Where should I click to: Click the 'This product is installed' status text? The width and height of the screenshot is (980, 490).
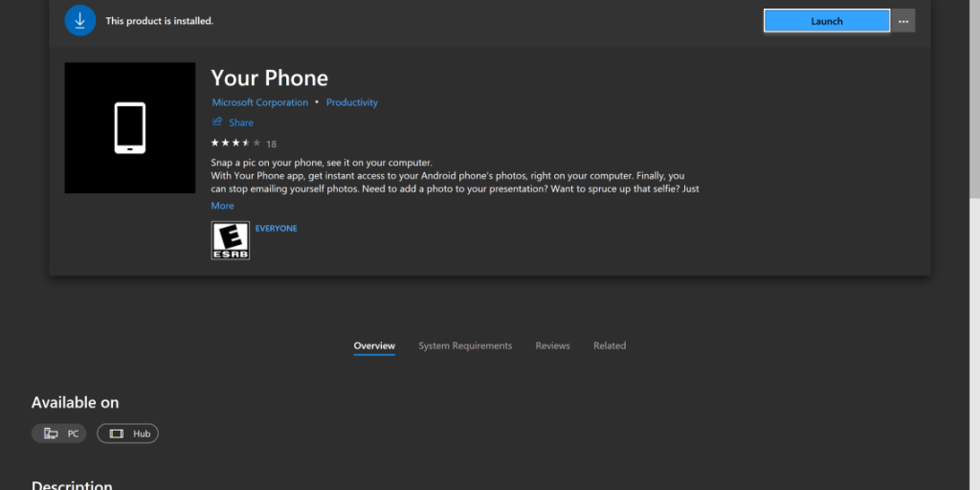point(159,21)
